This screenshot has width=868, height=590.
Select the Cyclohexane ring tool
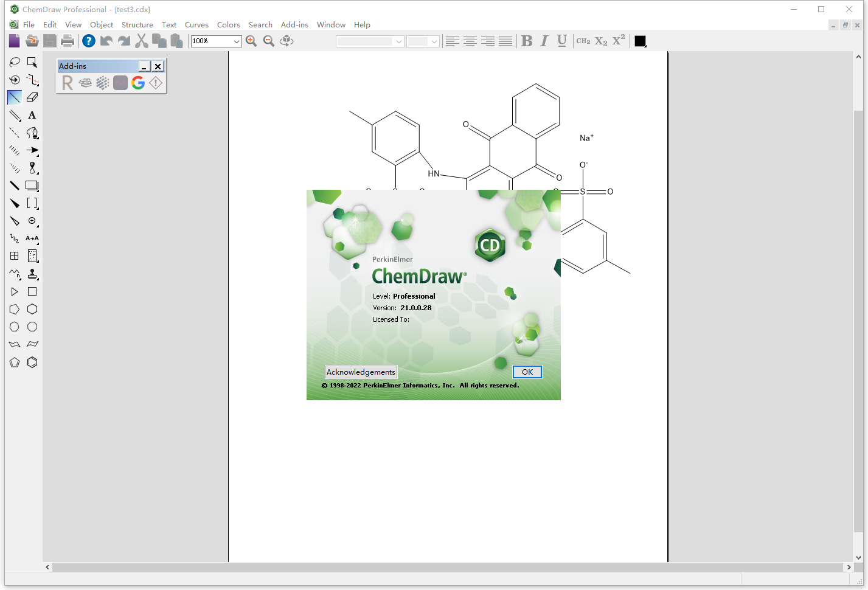32,309
